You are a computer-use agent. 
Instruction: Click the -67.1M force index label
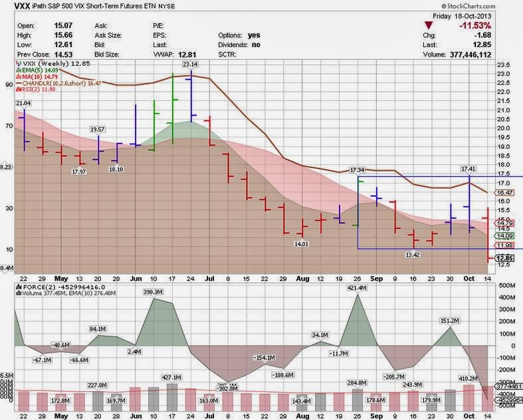point(42,360)
